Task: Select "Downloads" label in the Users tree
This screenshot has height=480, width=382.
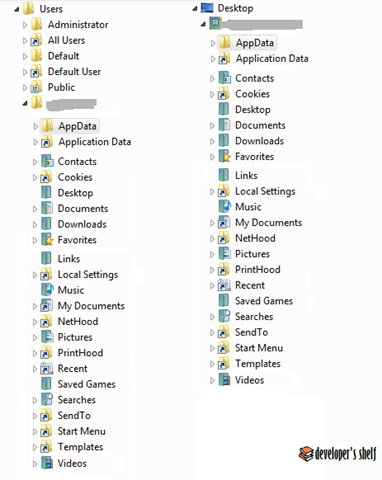Action: (82, 224)
